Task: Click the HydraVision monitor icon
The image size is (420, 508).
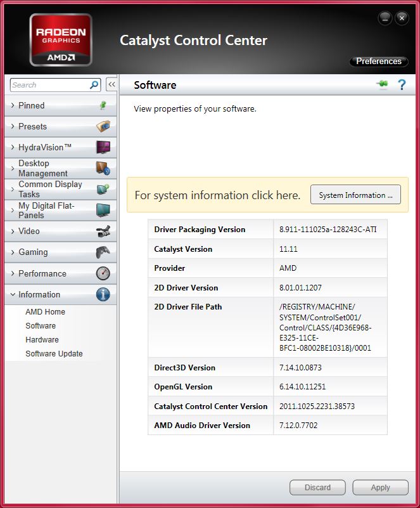Action: point(103,147)
